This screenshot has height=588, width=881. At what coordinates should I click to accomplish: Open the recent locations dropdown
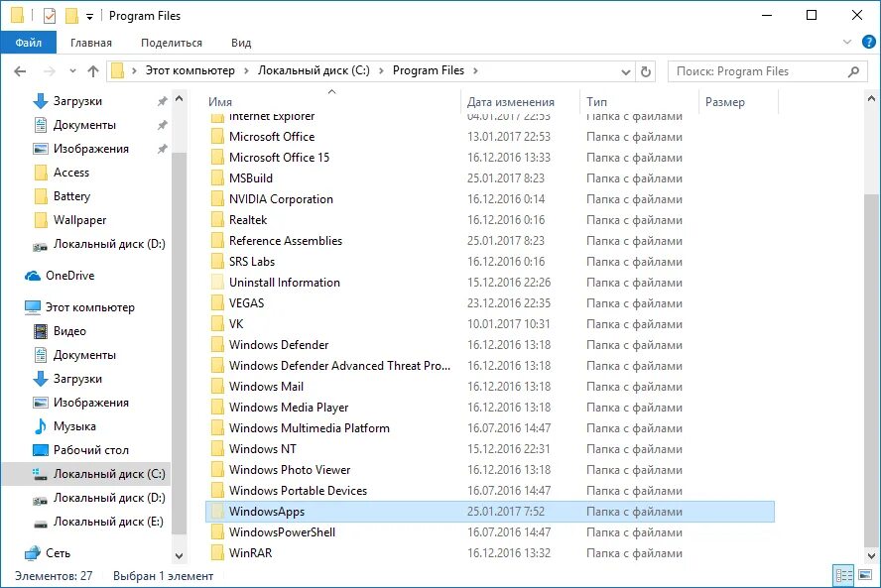coord(72,71)
